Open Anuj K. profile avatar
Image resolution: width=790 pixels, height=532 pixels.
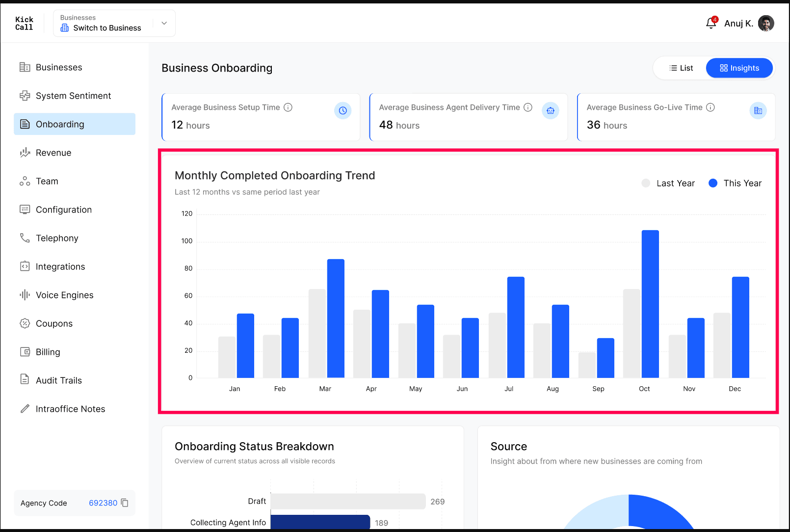point(766,23)
